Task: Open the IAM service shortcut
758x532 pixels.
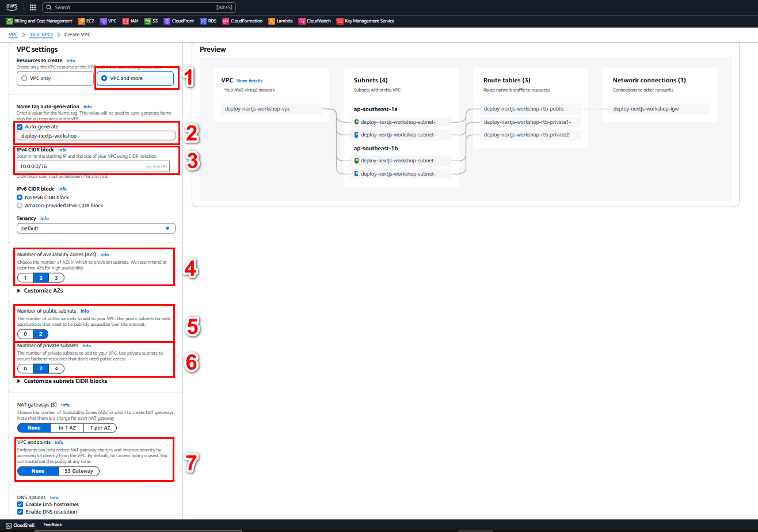Action: point(131,21)
